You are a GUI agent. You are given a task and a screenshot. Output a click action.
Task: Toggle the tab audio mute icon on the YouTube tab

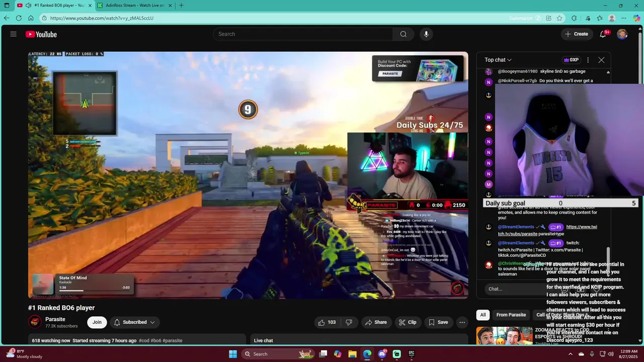point(28,6)
